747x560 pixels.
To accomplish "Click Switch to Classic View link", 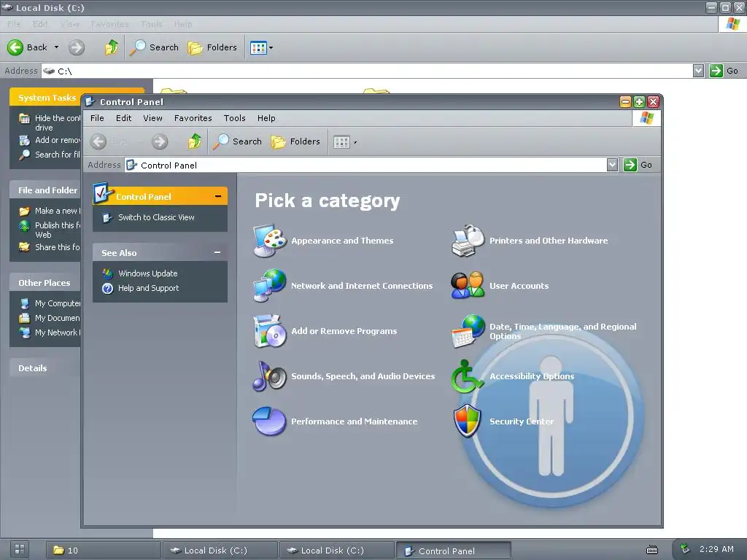I will coord(156,217).
